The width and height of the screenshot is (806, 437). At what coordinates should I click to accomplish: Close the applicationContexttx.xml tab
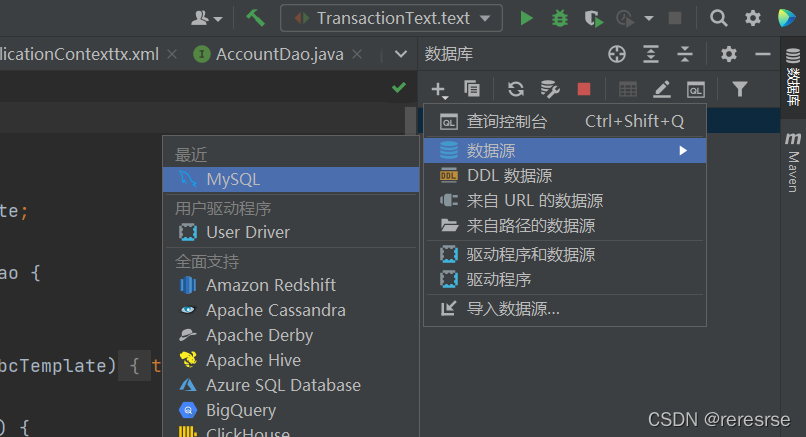tap(172, 54)
